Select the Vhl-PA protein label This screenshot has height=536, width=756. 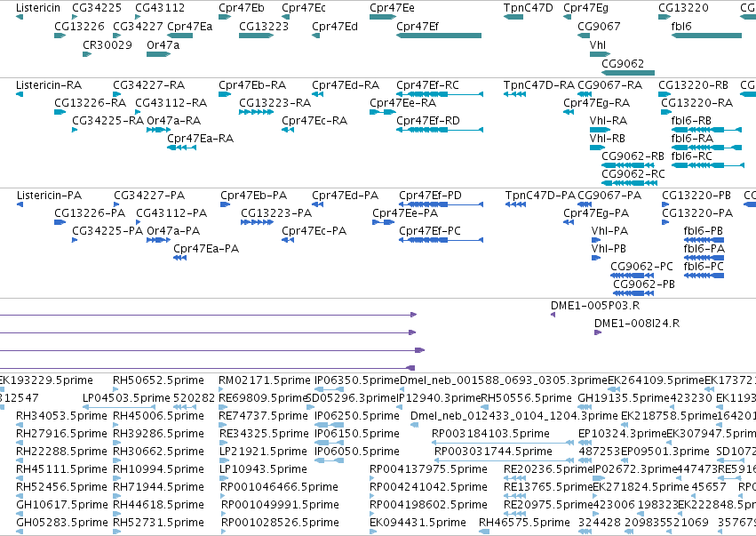609,231
